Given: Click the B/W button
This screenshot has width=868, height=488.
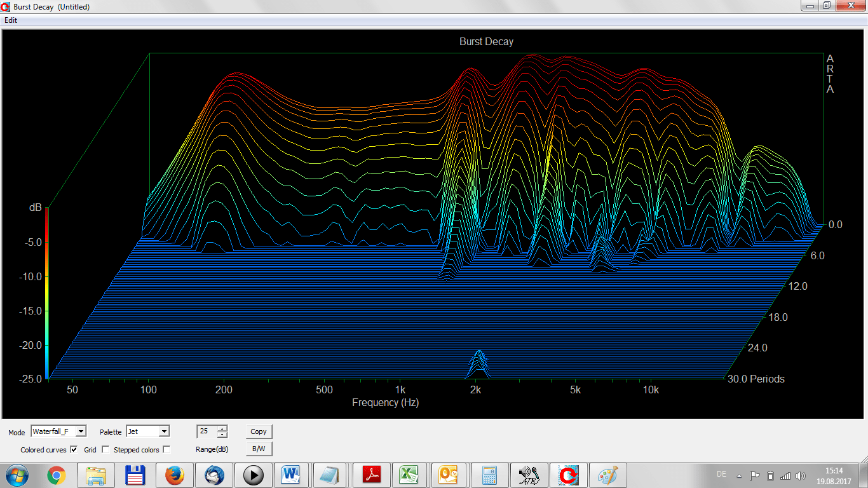Looking at the screenshot, I should pyautogui.click(x=259, y=449).
